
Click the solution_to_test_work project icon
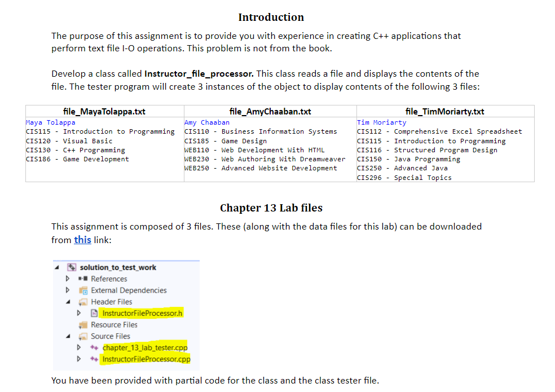click(72, 267)
